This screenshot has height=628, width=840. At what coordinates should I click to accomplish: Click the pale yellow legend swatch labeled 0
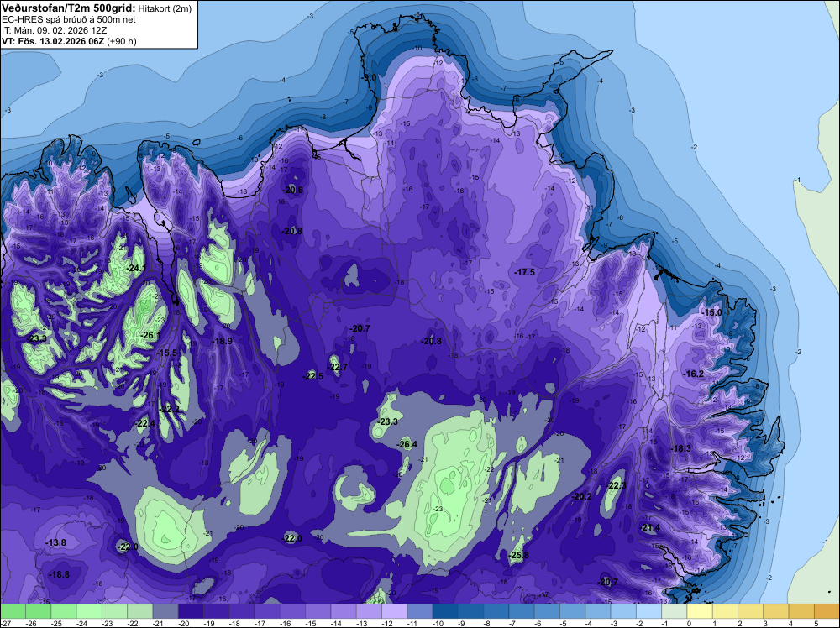pyautogui.click(x=700, y=611)
